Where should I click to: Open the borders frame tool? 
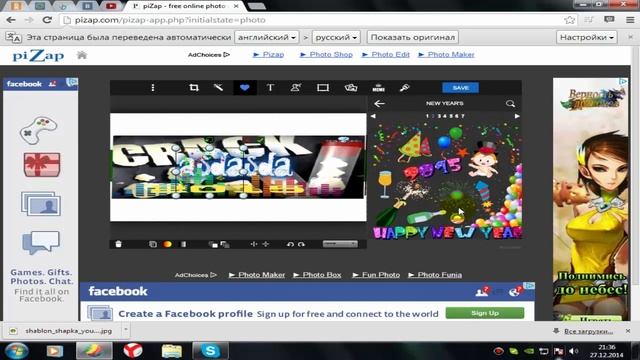[323, 88]
